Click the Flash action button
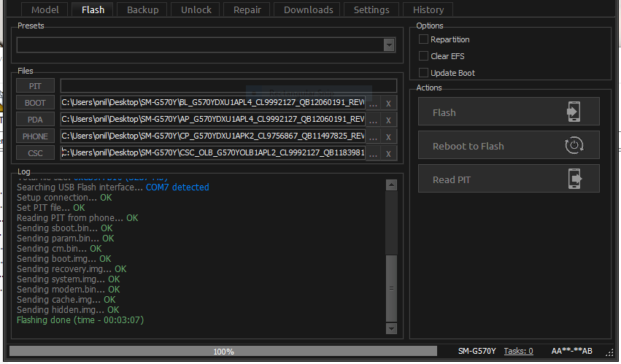Screen dimensions: 621x364 (x=509, y=112)
